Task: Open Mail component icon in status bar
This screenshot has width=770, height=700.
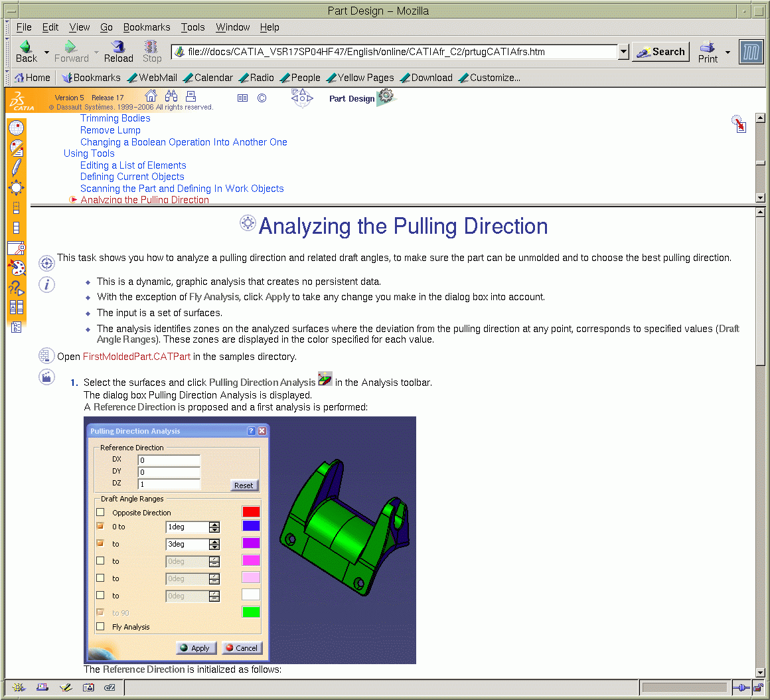Action: point(42,687)
